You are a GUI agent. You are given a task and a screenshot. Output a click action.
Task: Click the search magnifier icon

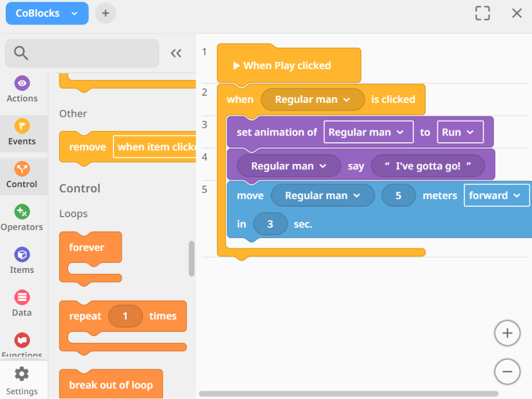coord(21,53)
